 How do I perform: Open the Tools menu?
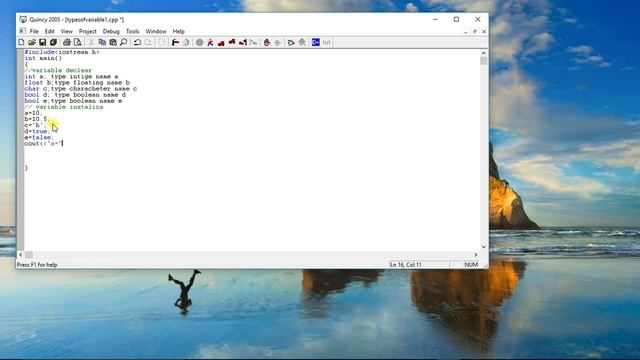point(133,31)
